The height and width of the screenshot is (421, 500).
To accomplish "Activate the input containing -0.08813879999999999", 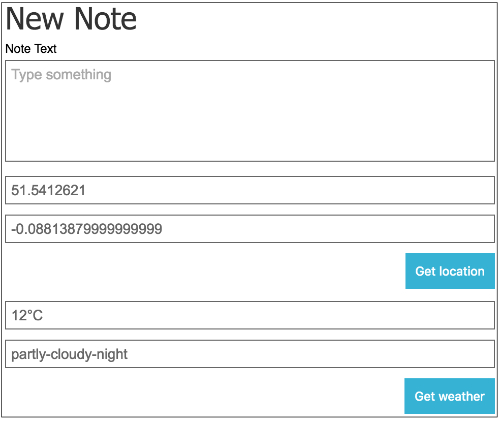I will pos(250,229).
